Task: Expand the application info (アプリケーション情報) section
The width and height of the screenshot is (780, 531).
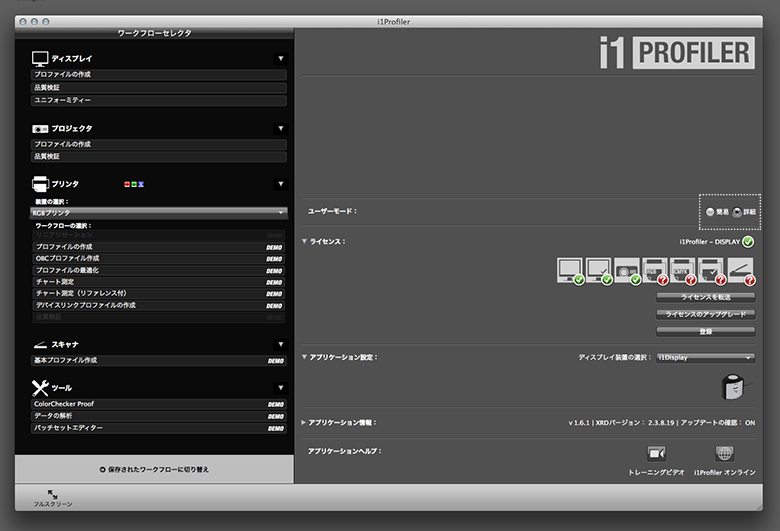Action: tap(304, 422)
